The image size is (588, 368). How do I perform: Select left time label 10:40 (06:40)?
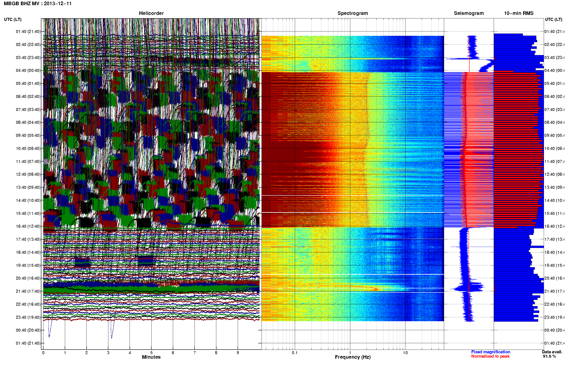coord(28,148)
